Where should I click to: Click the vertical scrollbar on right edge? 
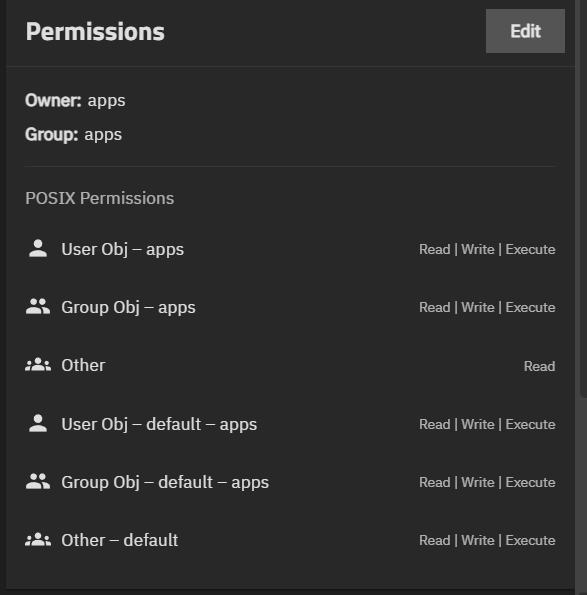(x=583, y=197)
